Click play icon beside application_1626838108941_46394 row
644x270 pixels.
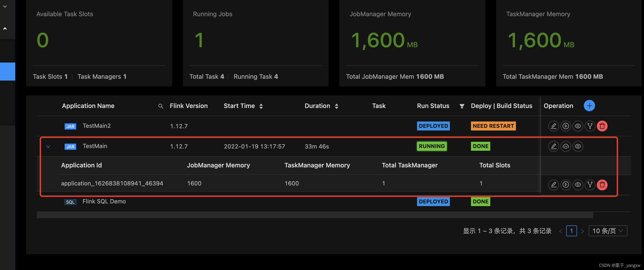pyautogui.click(x=566, y=185)
